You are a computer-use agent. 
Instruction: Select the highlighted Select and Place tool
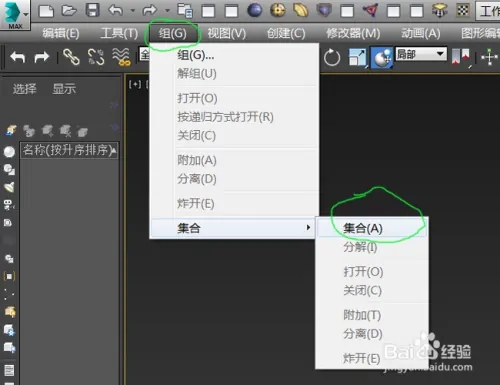click(382, 57)
